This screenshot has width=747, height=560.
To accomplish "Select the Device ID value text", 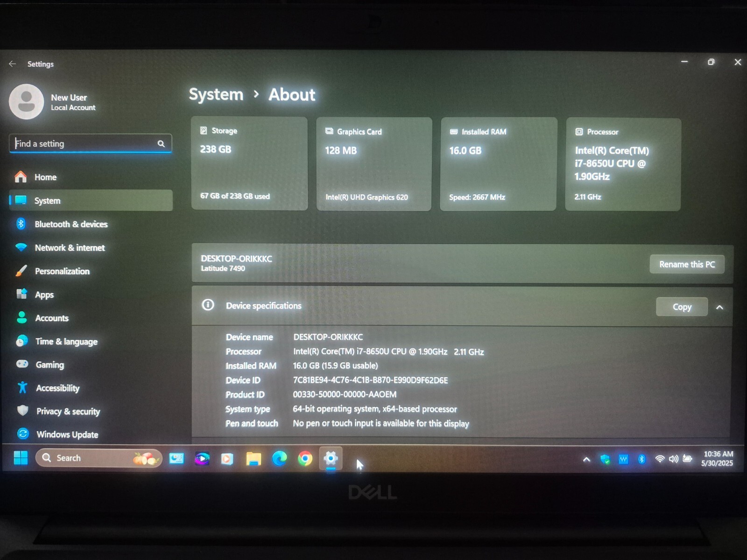I will click(x=370, y=380).
